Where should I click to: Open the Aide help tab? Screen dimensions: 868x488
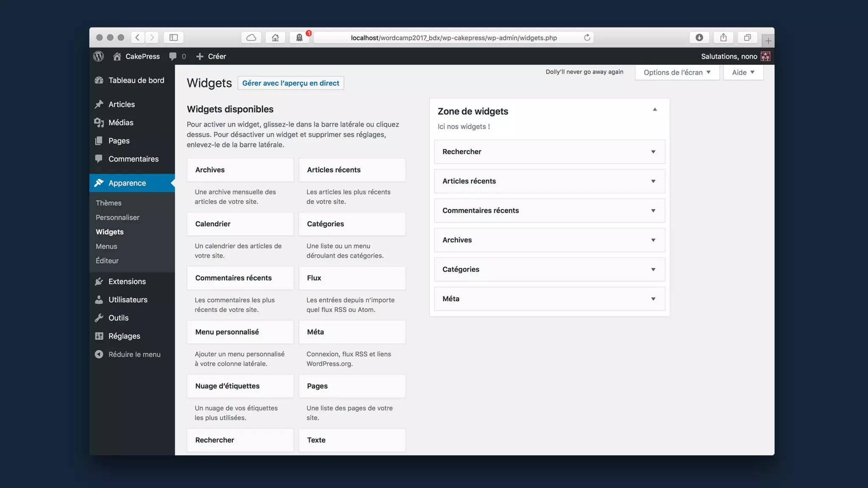[743, 72]
